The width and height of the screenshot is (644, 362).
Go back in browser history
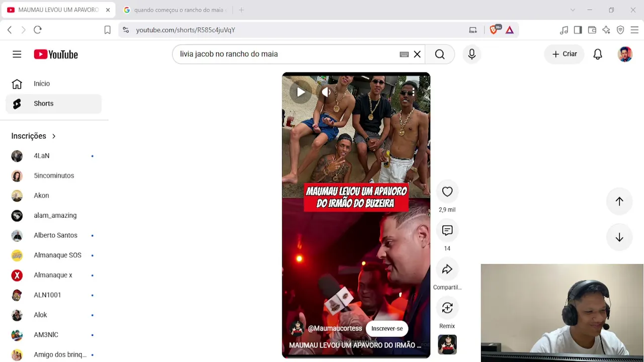coord(10,30)
